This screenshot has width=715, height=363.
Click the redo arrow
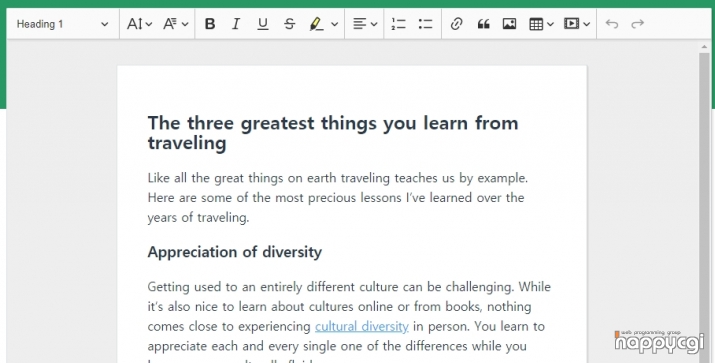click(637, 24)
